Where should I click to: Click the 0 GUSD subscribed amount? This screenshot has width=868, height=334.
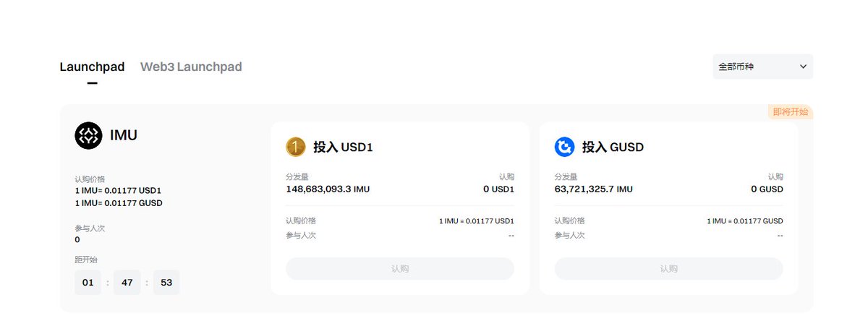[767, 189]
